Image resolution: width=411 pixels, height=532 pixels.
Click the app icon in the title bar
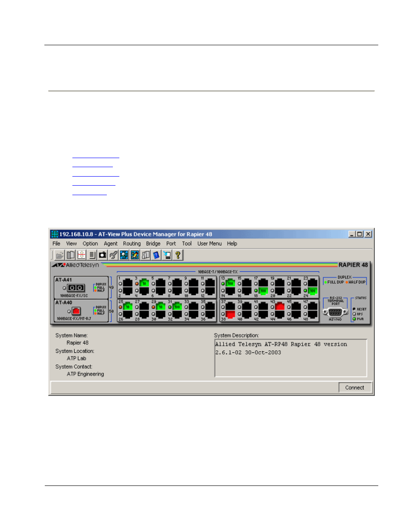pyautogui.click(x=55, y=234)
